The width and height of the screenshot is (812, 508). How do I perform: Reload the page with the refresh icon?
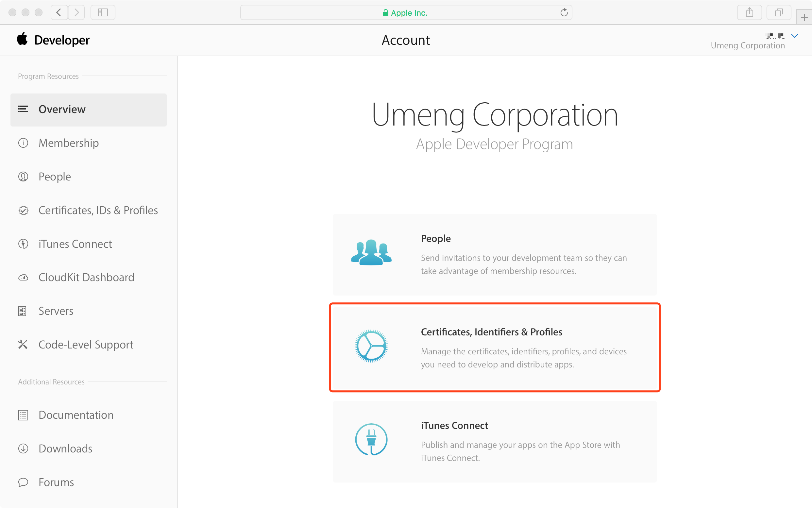click(x=564, y=12)
